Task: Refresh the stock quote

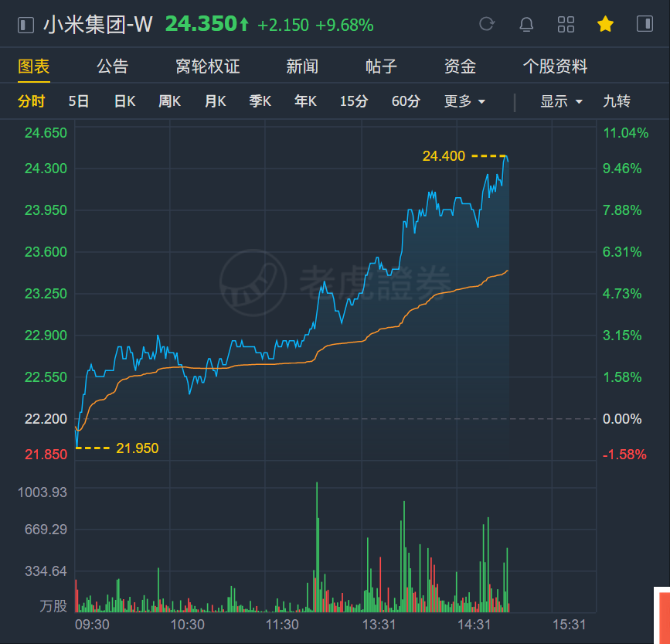Action: click(487, 24)
